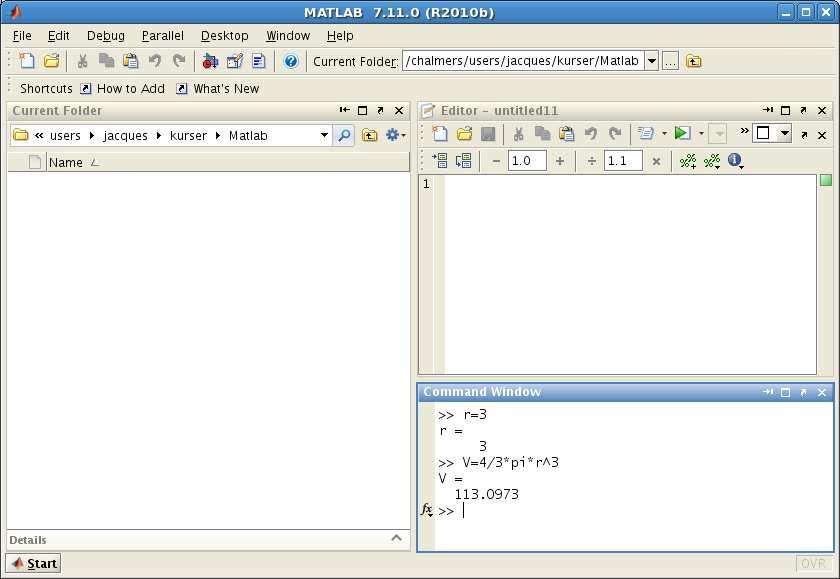Click kurser in folder breadcrumb
This screenshot has height=579, width=840.
(188, 136)
